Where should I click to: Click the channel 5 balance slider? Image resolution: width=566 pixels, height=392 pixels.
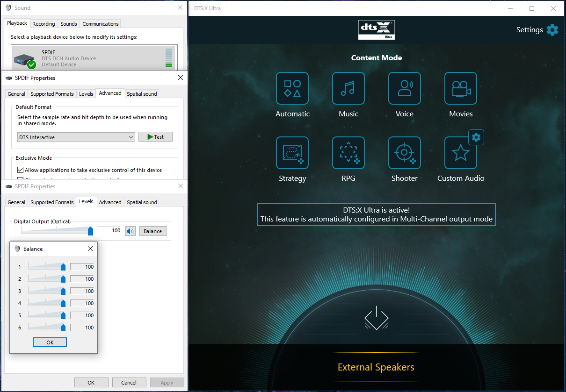(x=47, y=315)
